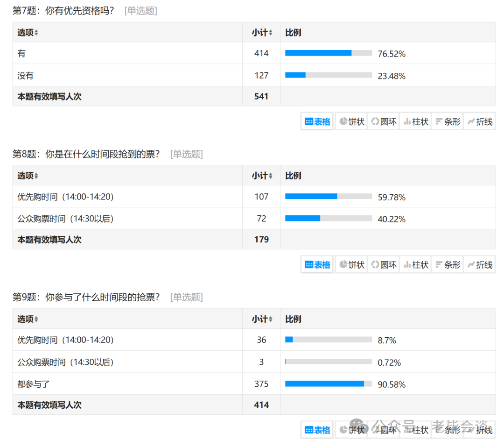Select 优先购时间（14:00-14:20） in question 8
The width and height of the screenshot is (504, 447).
[66, 197]
